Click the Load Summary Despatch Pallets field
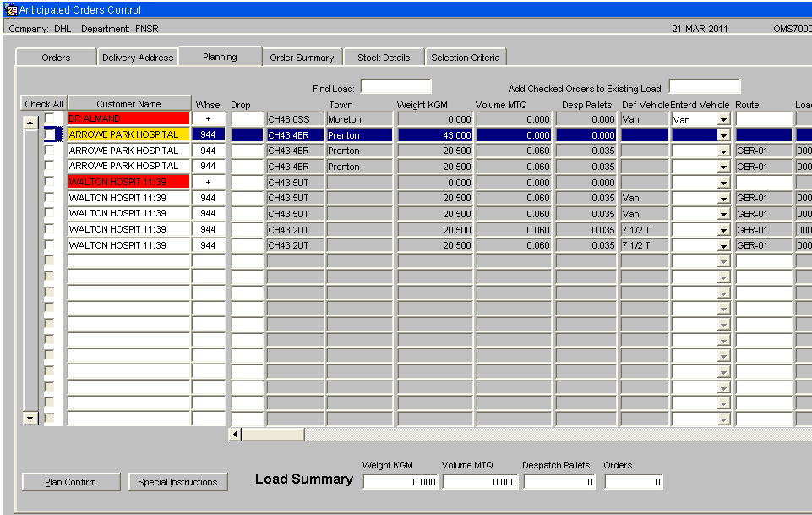The width and height of the screenshot is (812, 515). pos(559,482)
